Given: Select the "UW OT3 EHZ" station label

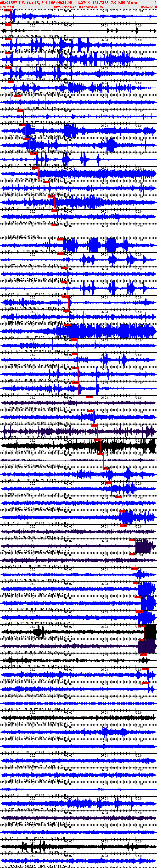Looking at the screenshot, I should click(11, 366).
